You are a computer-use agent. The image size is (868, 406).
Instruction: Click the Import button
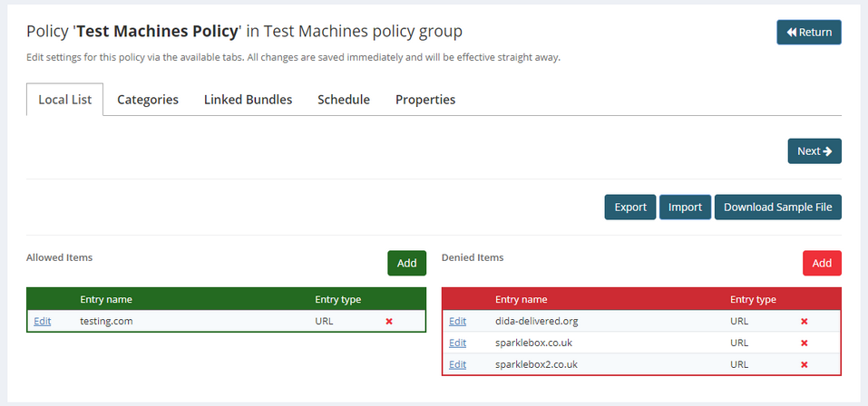[685, 207]
